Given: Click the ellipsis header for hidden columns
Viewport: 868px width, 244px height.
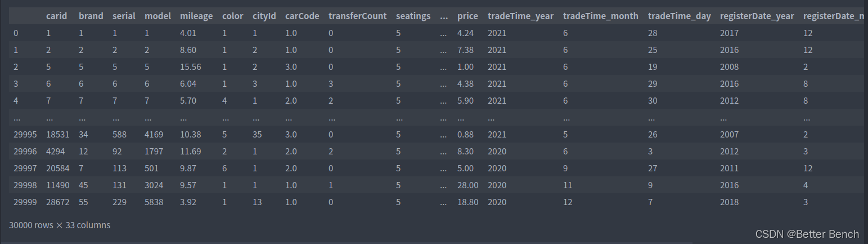Looking at the screenshot, I should point(444,16).
